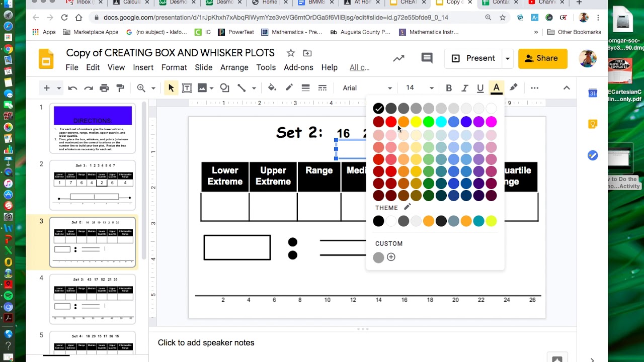Expand the bookmarks overflow chevron
Viewport: 644px width, 362px height.
point(536,32)
